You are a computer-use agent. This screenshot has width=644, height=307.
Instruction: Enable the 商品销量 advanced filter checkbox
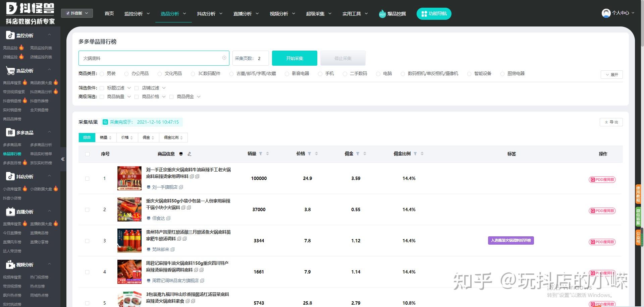coord(102,97)
